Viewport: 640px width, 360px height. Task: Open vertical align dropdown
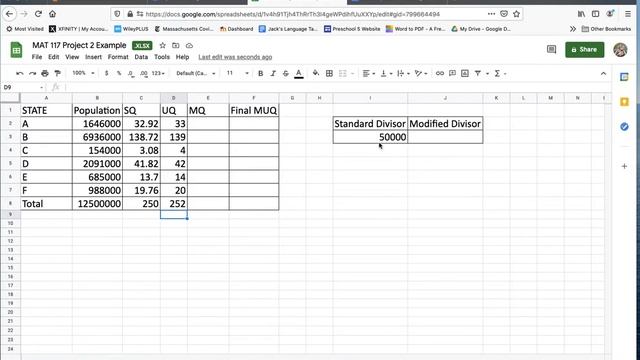coord(386,73)
